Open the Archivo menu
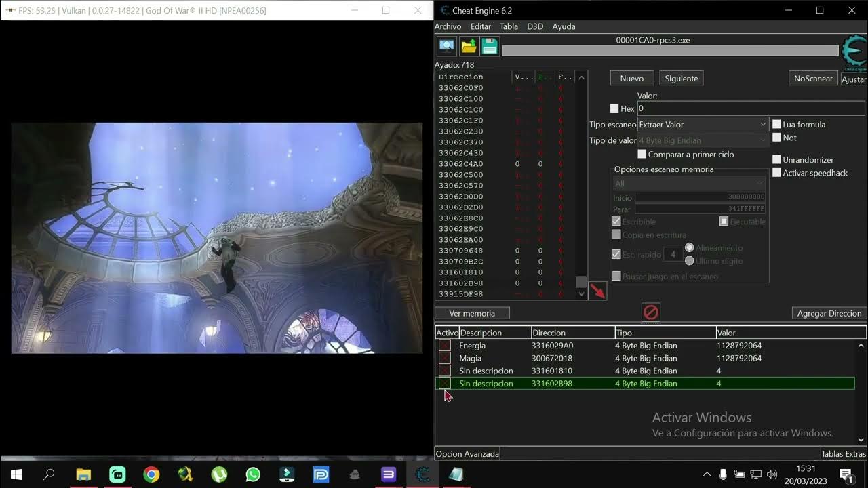 point(448,26)
